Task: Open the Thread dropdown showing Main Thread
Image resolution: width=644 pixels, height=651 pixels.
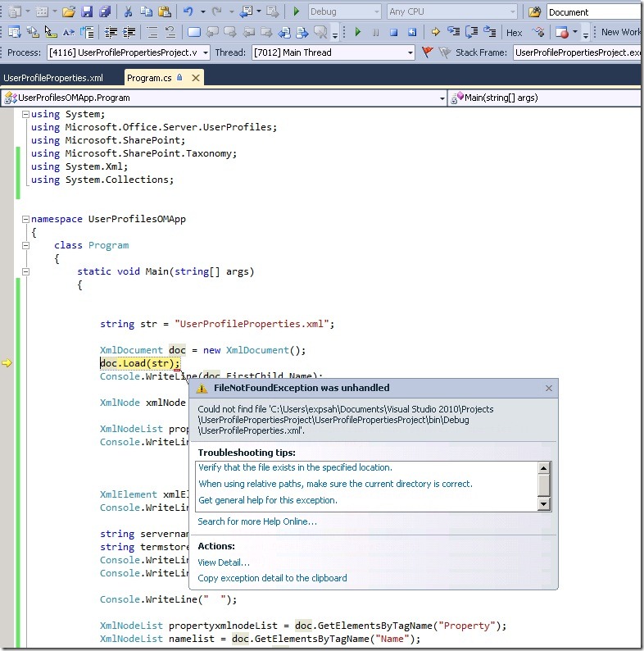Action: pyautogui.click(x=410, y=52)
